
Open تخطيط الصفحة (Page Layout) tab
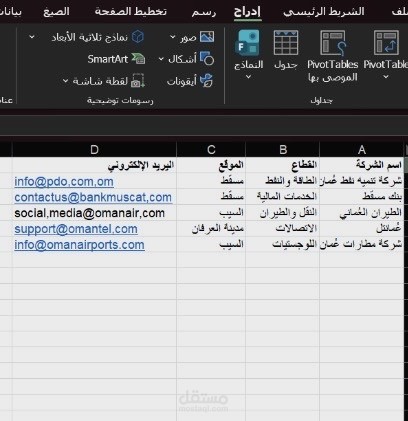point(131,12)
